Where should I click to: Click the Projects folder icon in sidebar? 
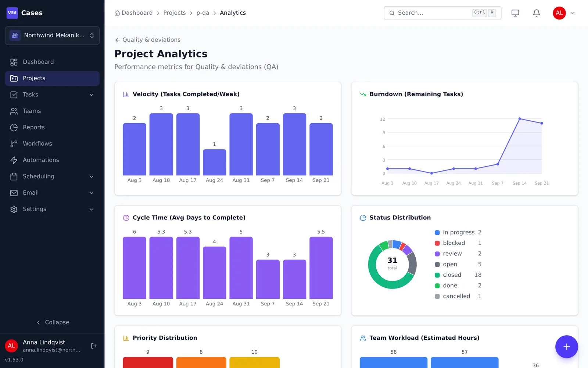click(x=14, y=78)
